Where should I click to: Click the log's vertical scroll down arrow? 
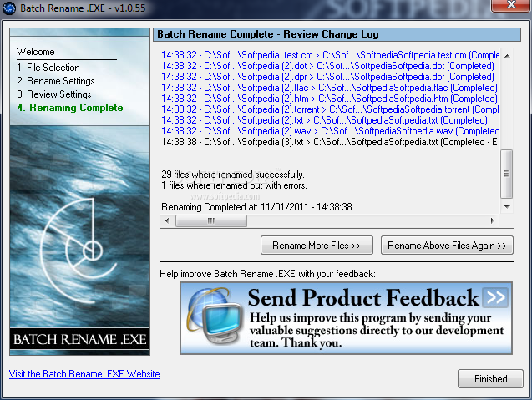tap(507, 207)
